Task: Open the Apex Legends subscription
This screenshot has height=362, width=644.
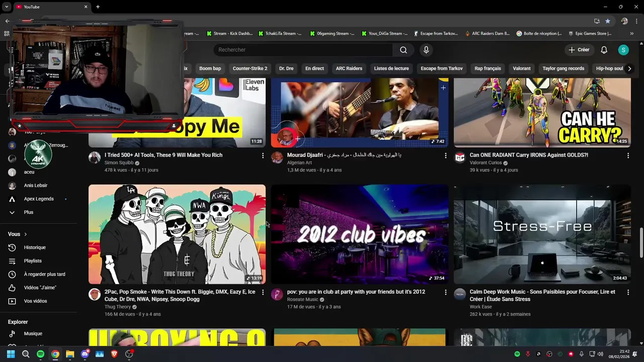Action: [38, 199]
